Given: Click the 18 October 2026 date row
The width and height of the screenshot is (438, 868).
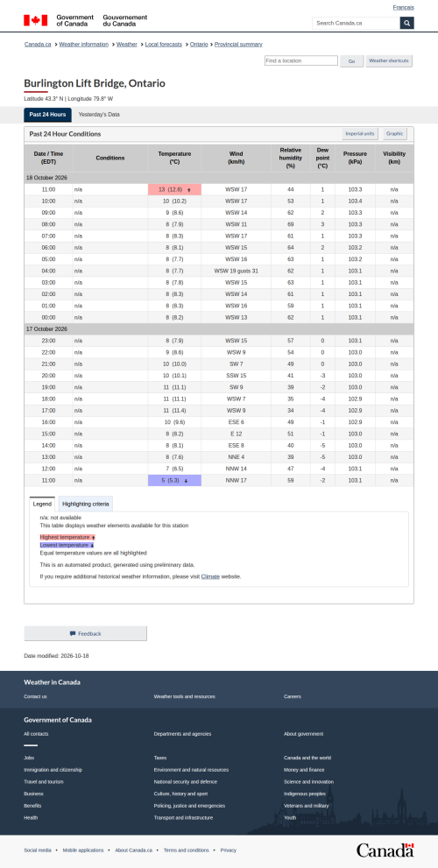Looking at the screenshot, I should (219, 178).
